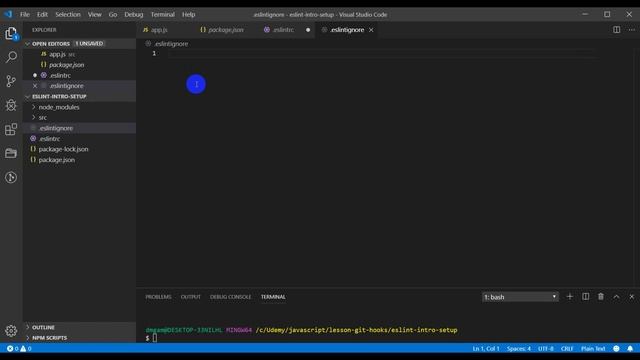The height and width of the screenshot is (360, 640).
Task: Open editor More Actions ellipsis
Action: 631,30
